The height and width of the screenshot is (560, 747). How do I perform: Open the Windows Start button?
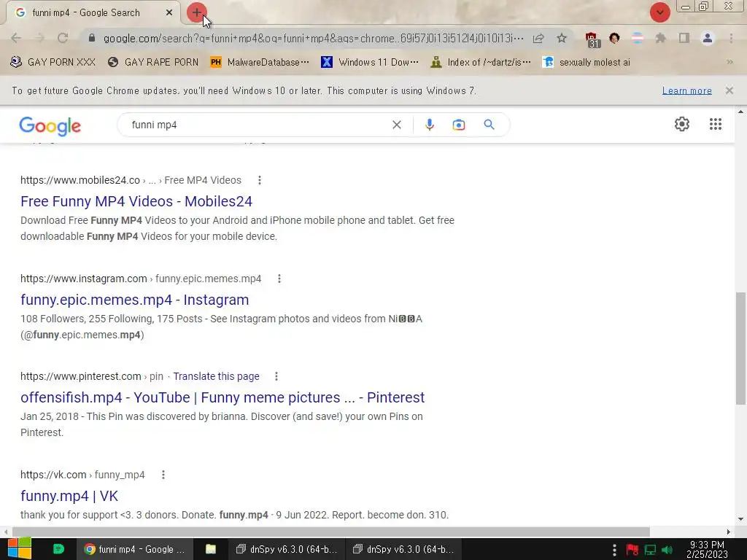(x=20, y=549)
